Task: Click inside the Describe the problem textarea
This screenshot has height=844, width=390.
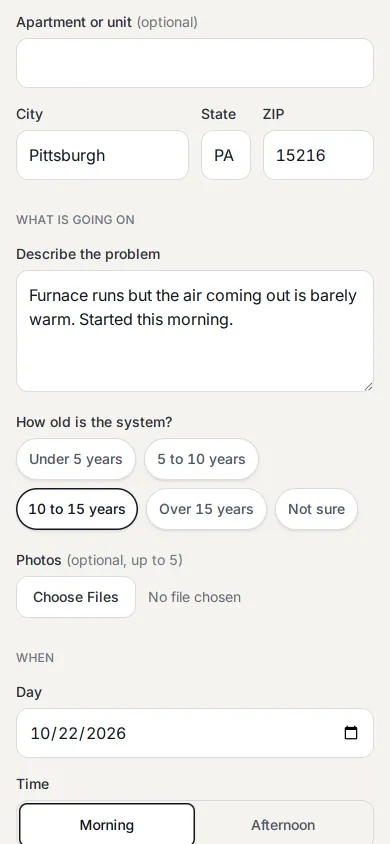Action: click(195, 331)
